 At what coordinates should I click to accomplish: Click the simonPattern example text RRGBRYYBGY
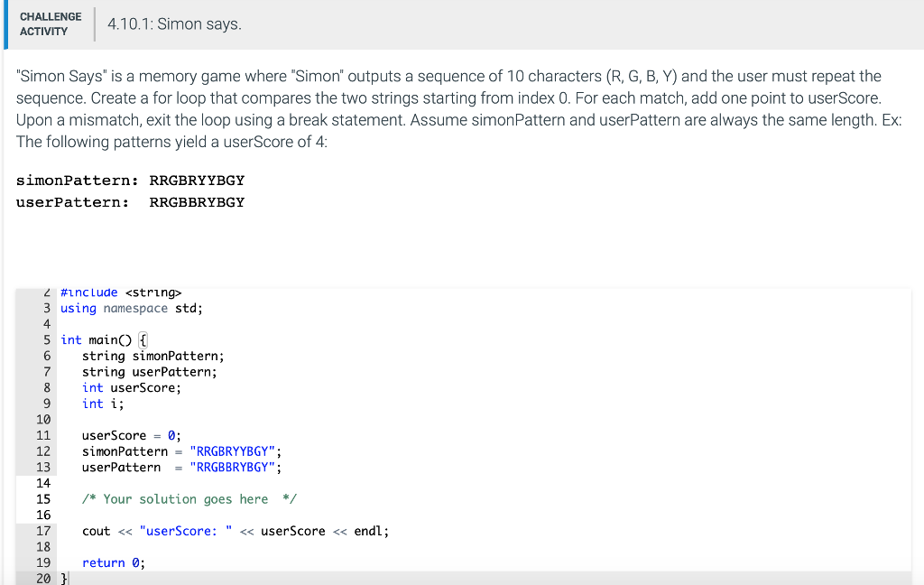[197, 180]
